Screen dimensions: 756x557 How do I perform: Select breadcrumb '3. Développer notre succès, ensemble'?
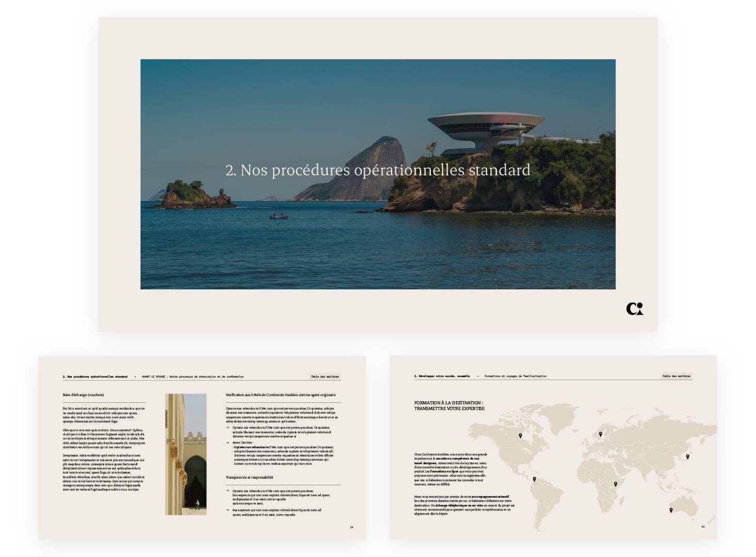(x=442, y=376)
